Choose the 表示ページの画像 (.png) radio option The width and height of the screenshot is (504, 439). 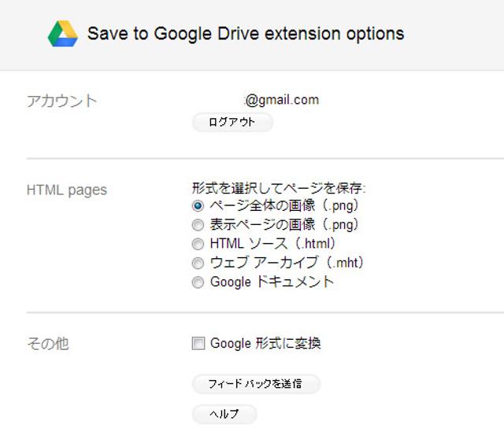click(198, 225)
